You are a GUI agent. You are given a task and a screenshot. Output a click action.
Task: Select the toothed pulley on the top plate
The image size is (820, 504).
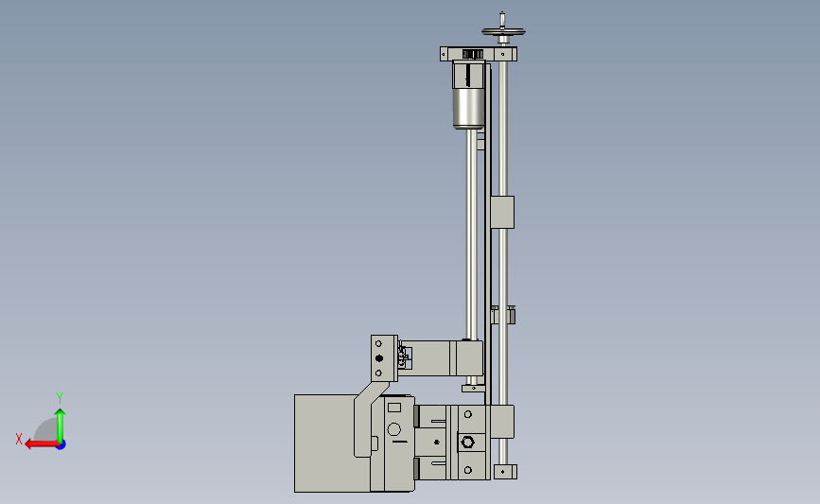[x=473, y=54]
